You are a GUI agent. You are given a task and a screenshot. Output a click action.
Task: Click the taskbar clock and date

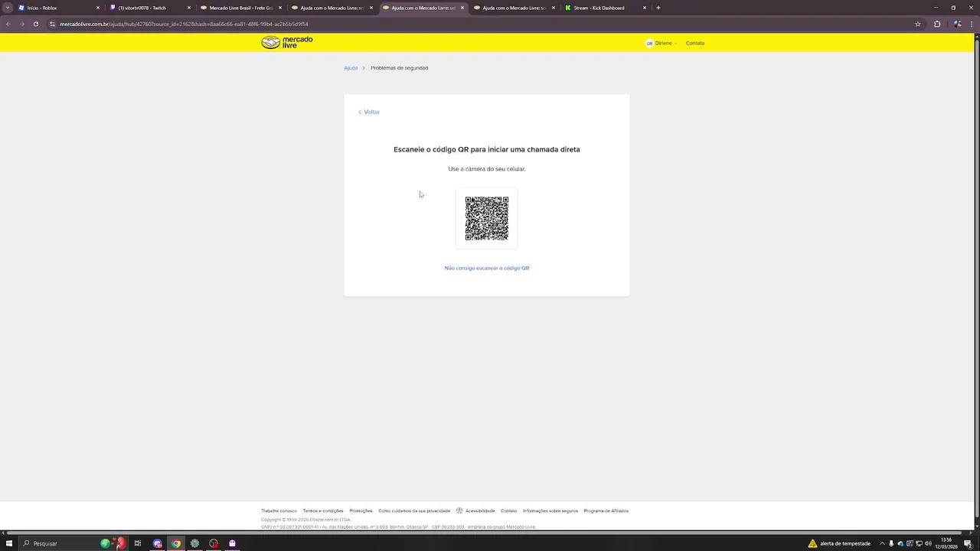pyautogui.click(x=946, y=543)
